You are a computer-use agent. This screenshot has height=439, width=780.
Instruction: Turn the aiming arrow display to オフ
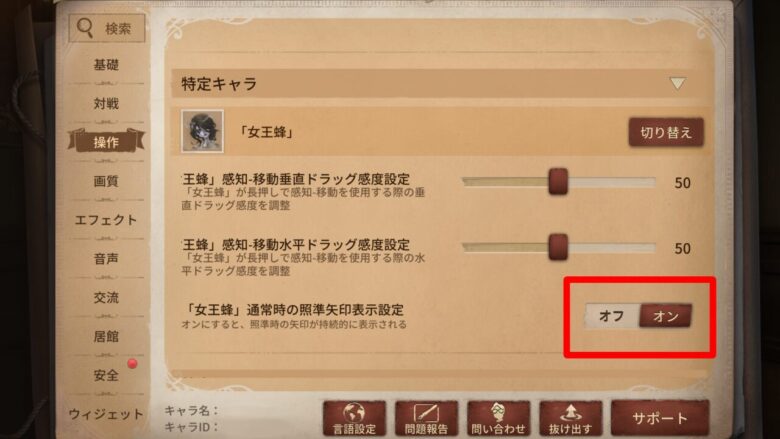click(x=611, y=316)
